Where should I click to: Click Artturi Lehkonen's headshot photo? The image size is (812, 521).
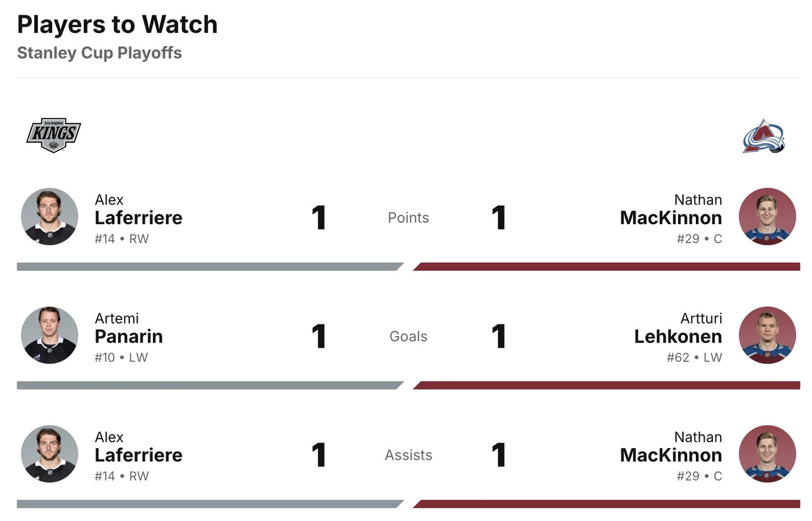click(767, 335)
